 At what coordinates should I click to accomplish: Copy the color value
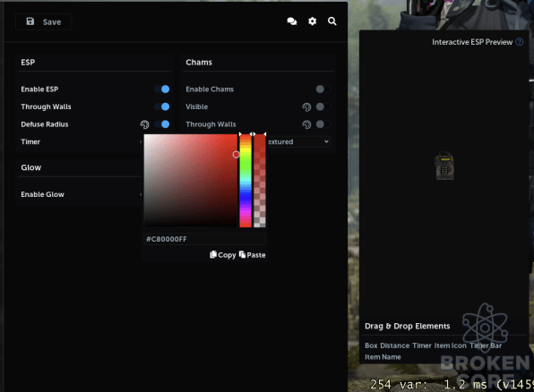click(x=223, y=255)
